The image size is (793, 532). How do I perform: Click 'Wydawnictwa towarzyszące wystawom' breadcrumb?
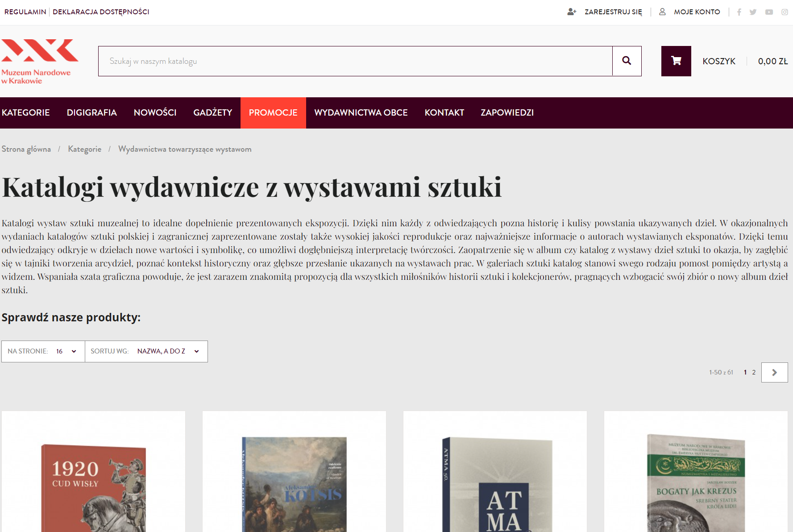(x=185, y=149)
